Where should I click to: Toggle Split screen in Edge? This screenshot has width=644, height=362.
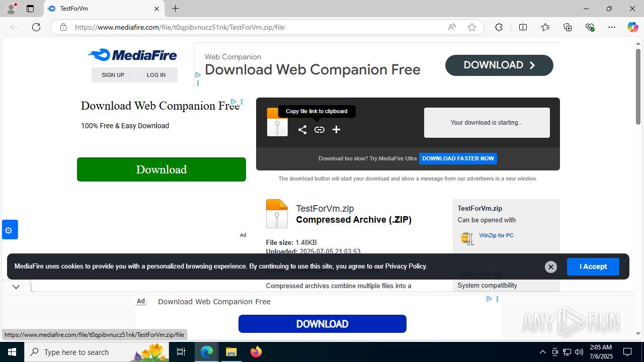[523, 27]
